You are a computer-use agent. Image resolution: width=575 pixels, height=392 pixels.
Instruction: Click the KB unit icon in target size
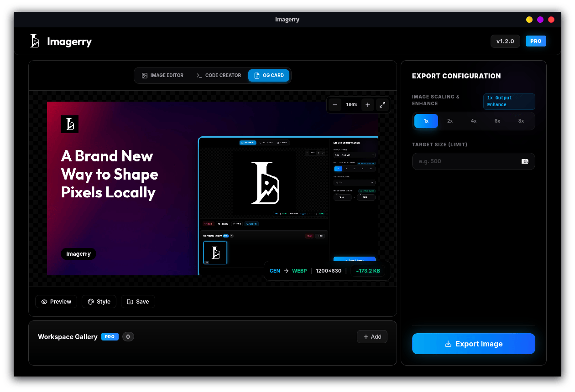coord(525,161)
